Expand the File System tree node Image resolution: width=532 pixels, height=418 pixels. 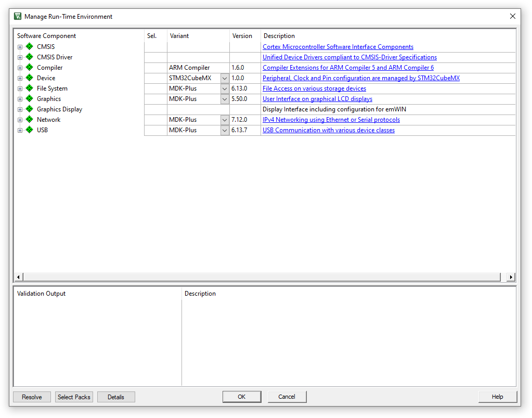[x=20, y=88]
